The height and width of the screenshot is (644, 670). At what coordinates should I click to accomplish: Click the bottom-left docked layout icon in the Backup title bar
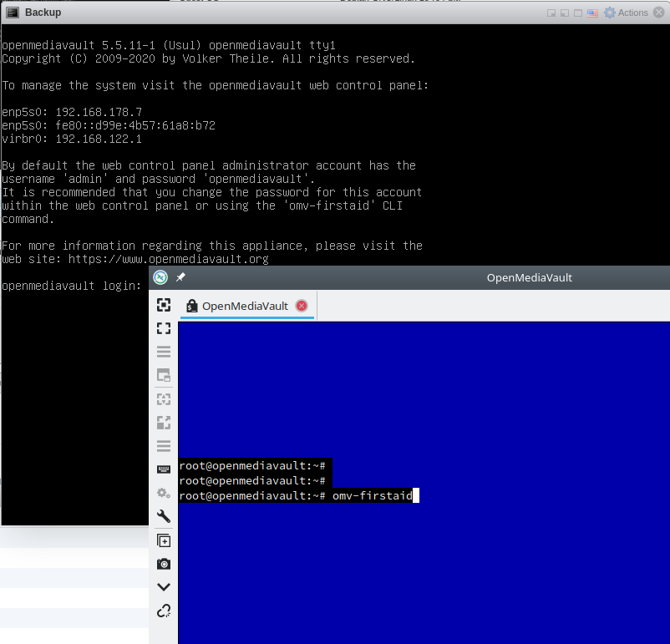565,13
